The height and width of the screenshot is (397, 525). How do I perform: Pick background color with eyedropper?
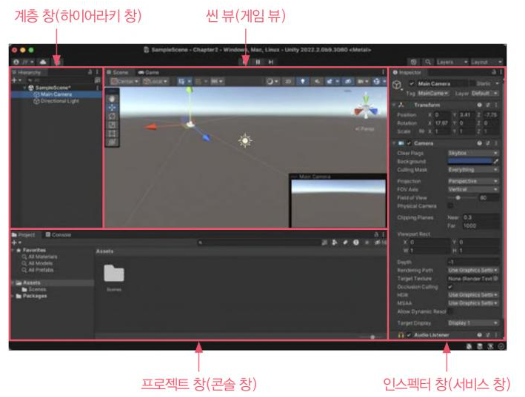point(496,161)
